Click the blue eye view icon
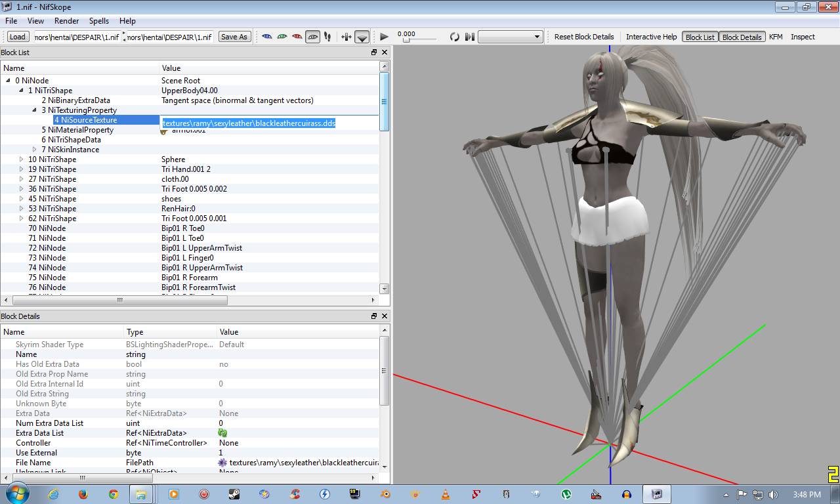 (267, 37)
